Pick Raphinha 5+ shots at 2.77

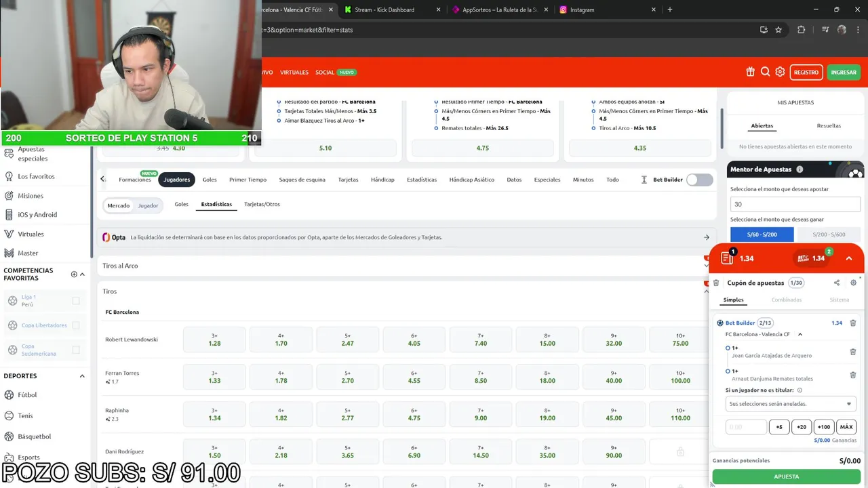pyautogui.click(x=347, y=414)
